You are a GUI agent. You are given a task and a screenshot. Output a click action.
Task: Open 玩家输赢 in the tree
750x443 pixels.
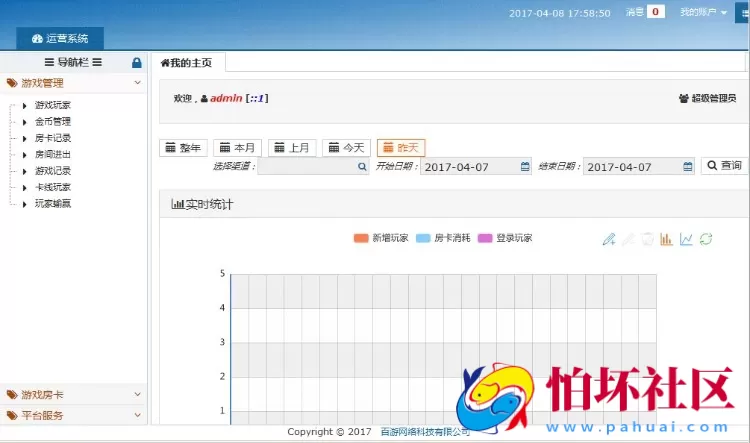53,204
